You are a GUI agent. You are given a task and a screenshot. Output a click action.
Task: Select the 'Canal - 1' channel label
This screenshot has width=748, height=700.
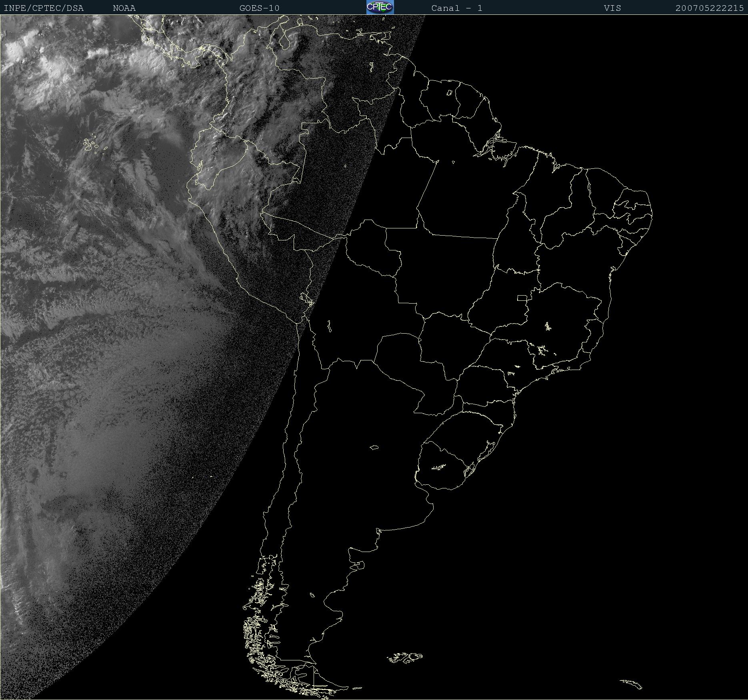pos(457,8)
